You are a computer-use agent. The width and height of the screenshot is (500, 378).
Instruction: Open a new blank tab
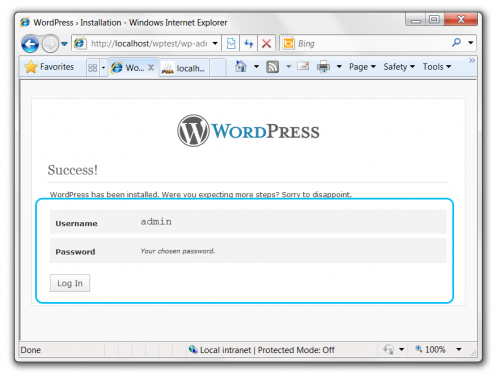[x=217, y=68]
